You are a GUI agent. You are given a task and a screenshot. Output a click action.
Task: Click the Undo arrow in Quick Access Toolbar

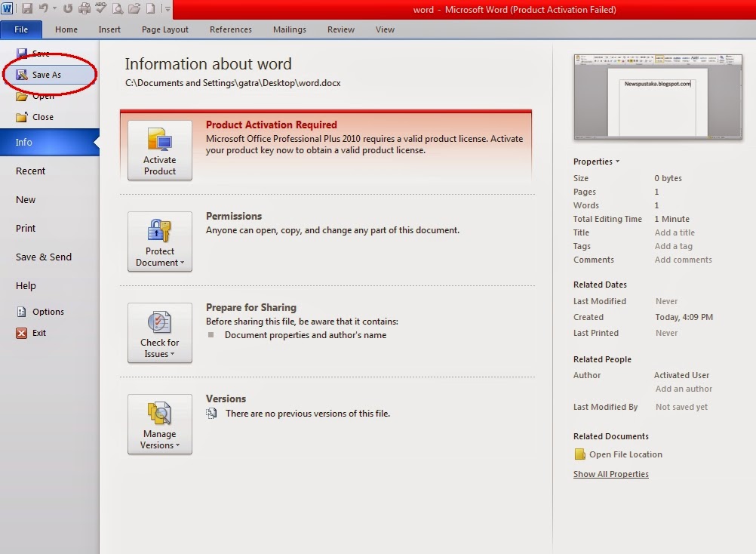(x=43, y=8)
